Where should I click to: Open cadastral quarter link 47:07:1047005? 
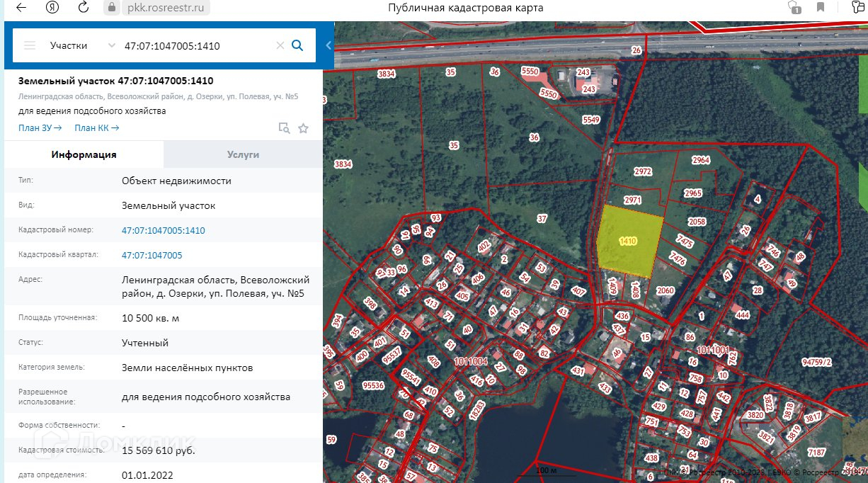coord(152,255)
